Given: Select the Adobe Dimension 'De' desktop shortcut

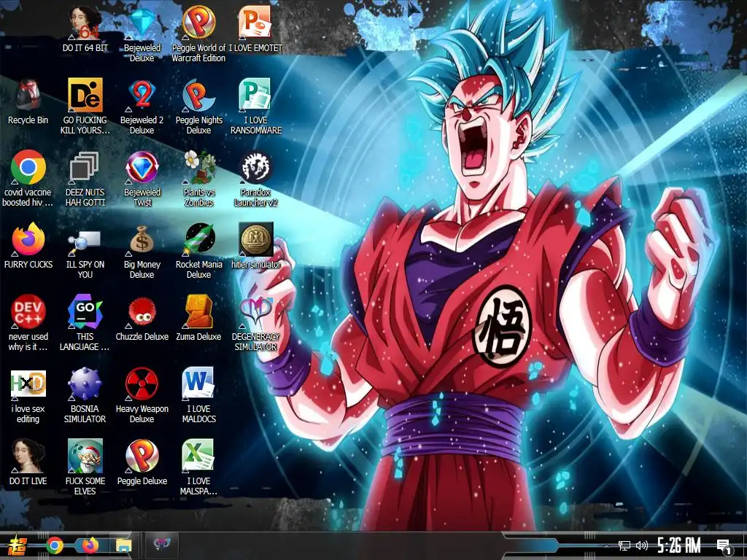Looking at the screenshot, I should click(85, 106).
